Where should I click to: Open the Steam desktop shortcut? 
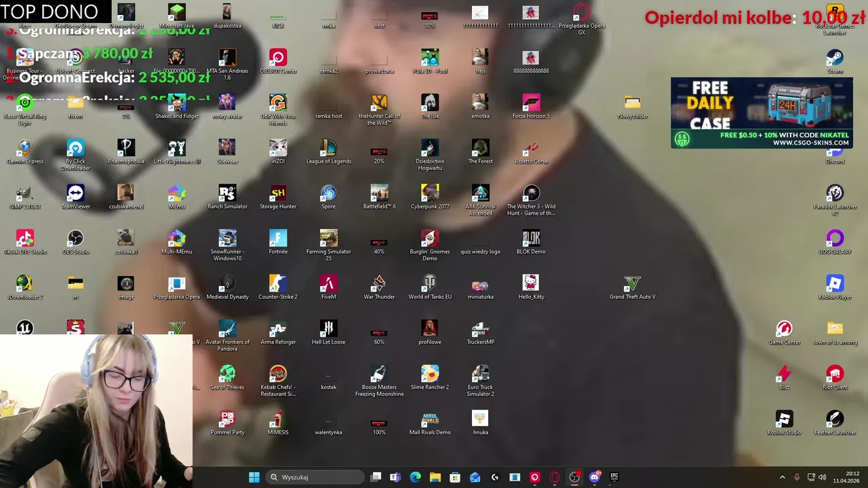pyautogui.click(x=835, y=61)
